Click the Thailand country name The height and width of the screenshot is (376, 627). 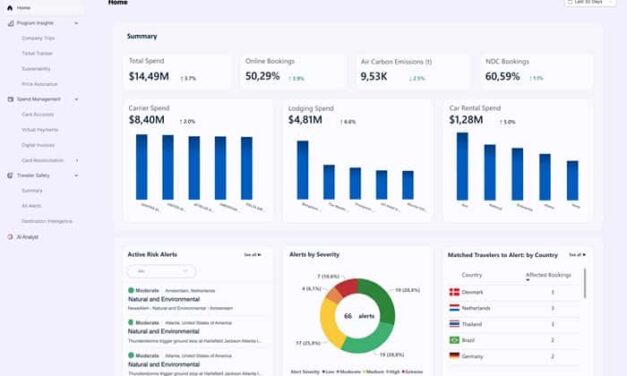(x=471, y=324)
